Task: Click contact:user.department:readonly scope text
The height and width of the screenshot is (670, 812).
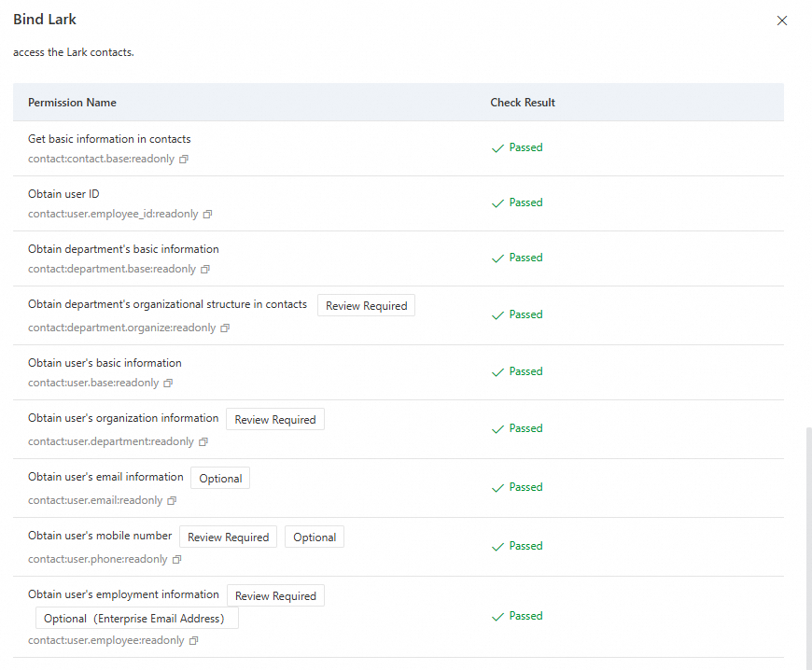Action: click(x=111, y=441)
